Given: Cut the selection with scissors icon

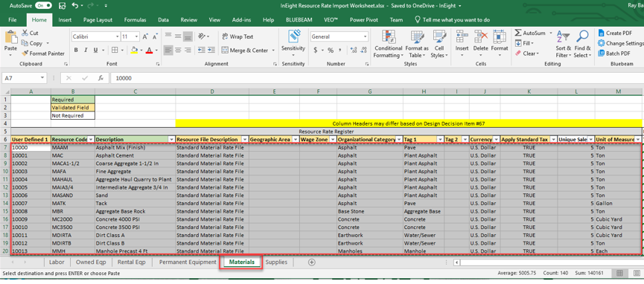Looking at the screenshot, I should click(x=25, y=33).
